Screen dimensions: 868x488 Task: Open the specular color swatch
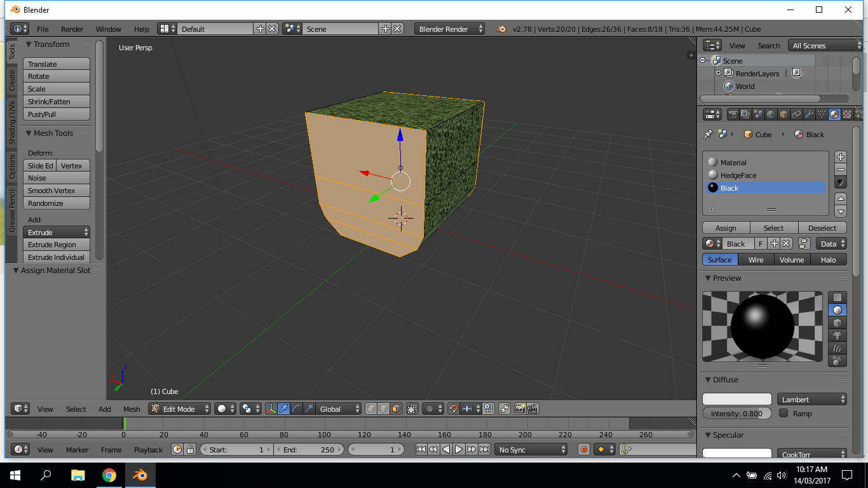[736, 454]
